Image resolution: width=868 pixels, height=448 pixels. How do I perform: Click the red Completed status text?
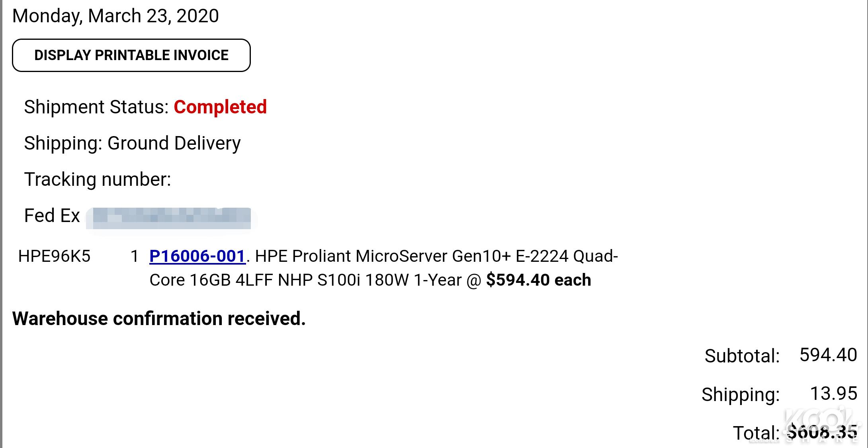220,107
